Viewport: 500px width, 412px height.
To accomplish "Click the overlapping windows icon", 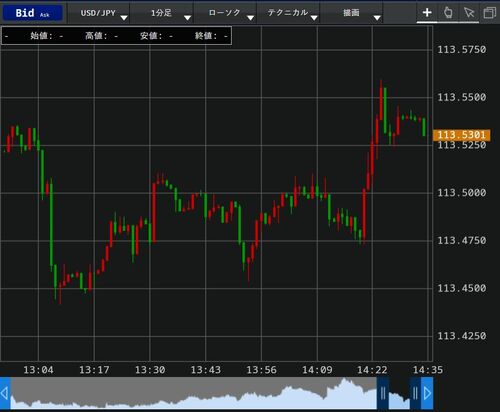I will coord(489,13).
